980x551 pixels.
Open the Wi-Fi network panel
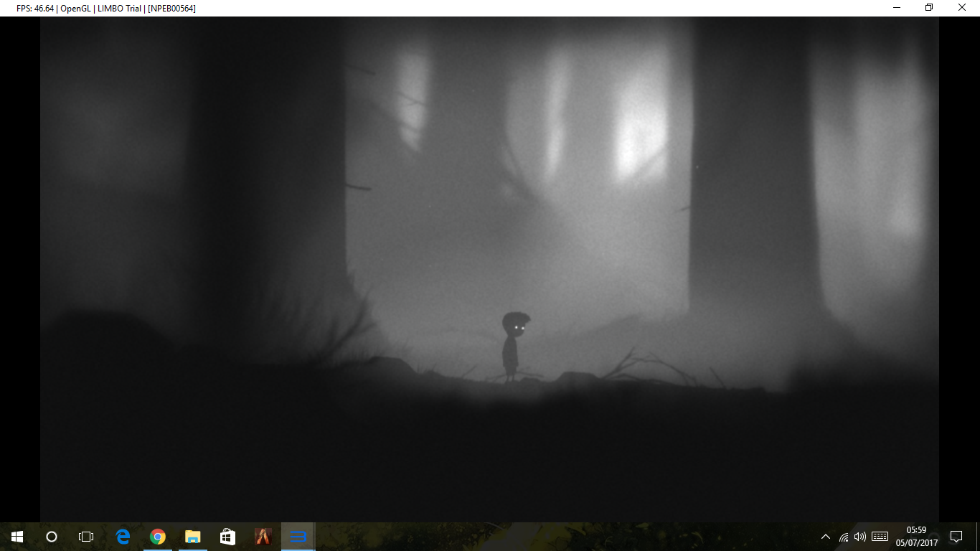click(844, 537)
